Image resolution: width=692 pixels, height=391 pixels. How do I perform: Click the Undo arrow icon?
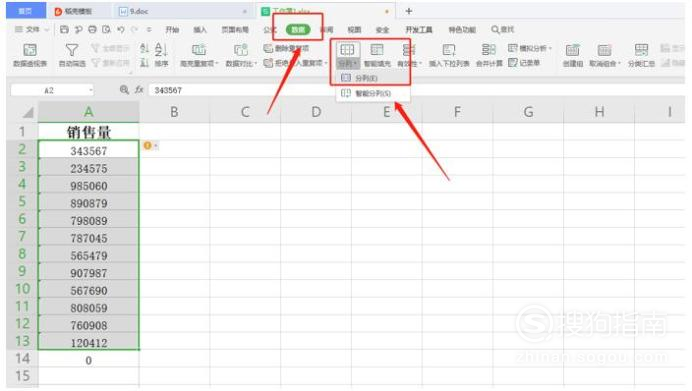tap(120, 30)
